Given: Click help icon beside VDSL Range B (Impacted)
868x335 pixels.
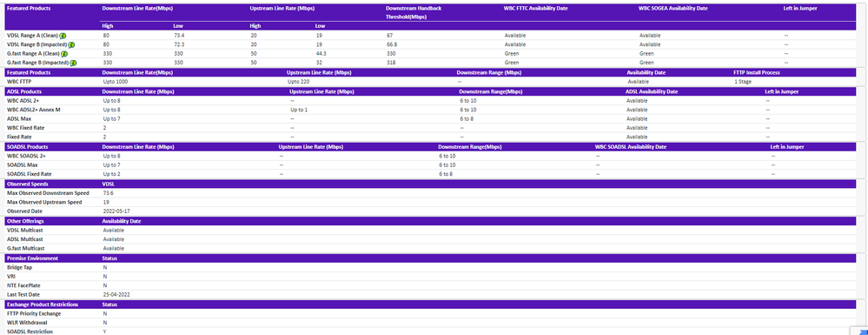Looking at the screenshot, I should tap(71, 45).
